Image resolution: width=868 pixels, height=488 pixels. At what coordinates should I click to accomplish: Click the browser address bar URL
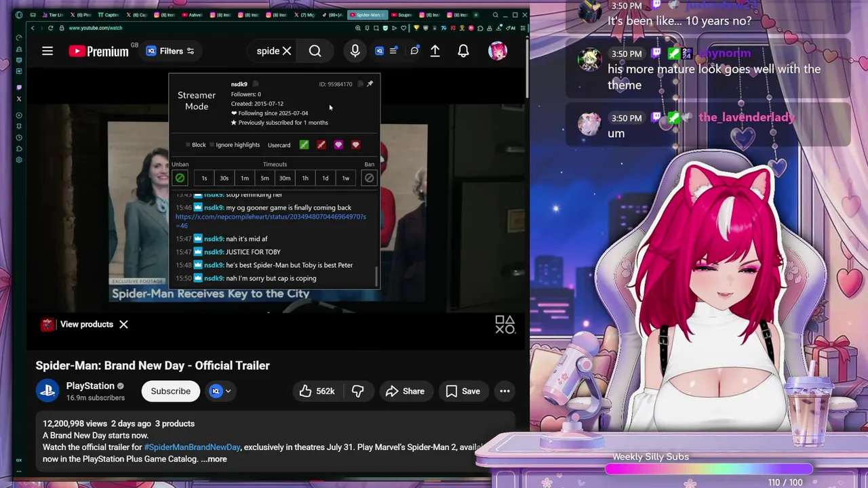pos(96,28)
